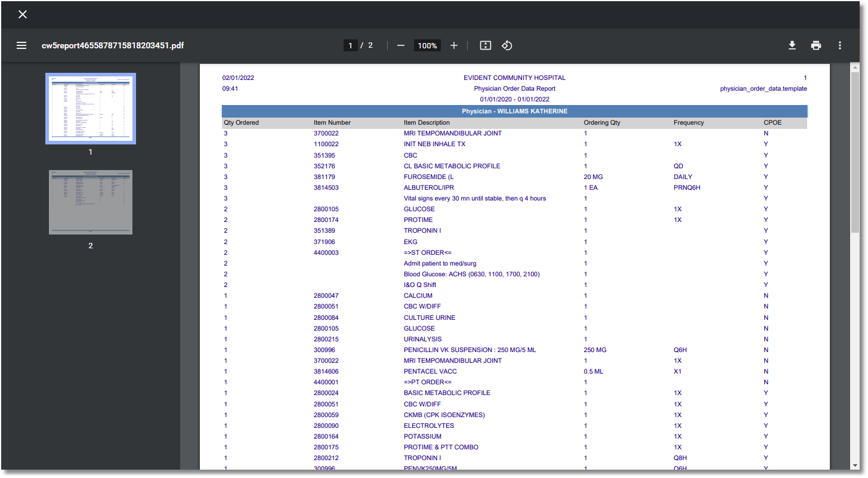Click item number 2800215

[x=326, y=339]
